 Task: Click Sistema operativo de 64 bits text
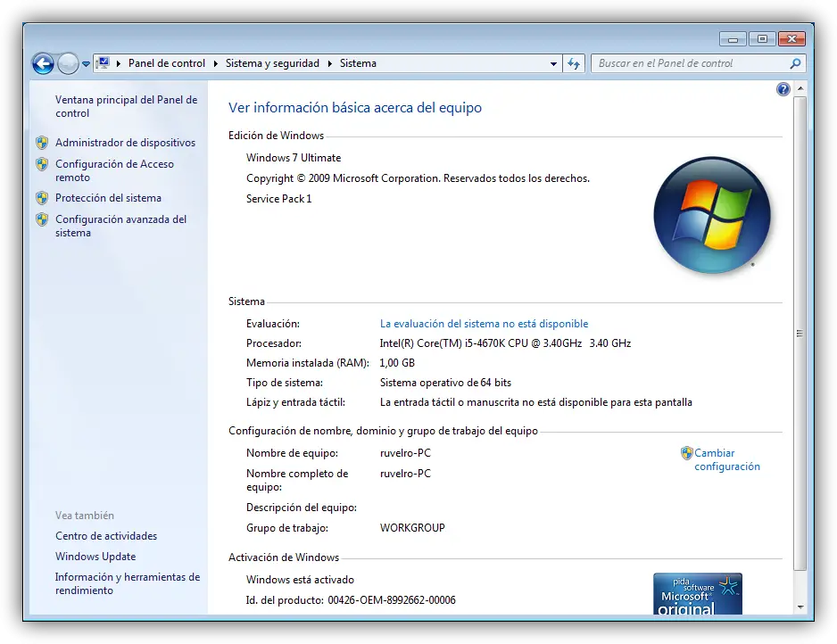[445, 383]
